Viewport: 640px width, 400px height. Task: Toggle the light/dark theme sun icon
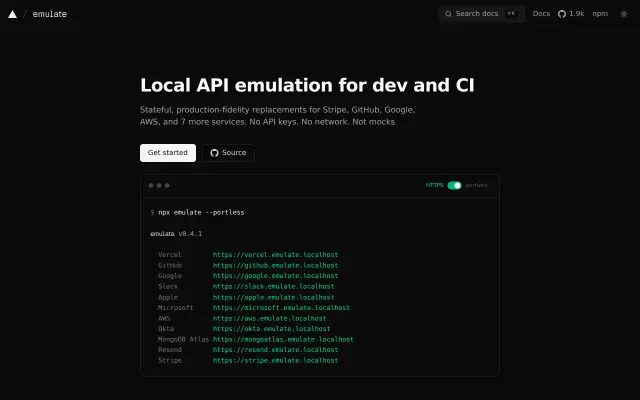pyautogui.click(x=624, y=14)
